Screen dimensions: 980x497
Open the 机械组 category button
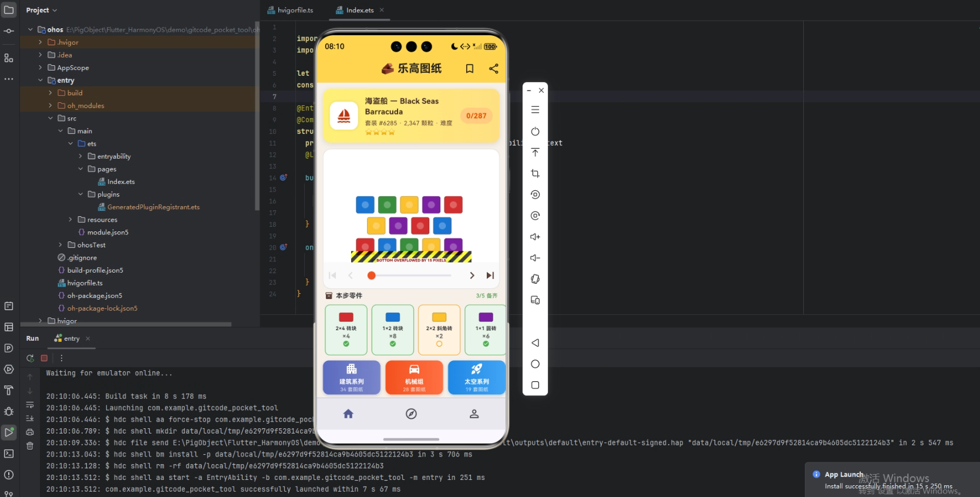pyautogui.click(x=414, y=377)
